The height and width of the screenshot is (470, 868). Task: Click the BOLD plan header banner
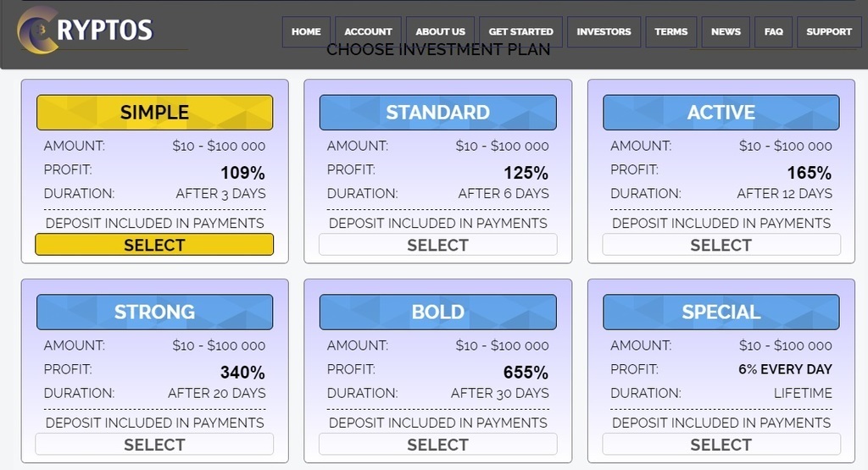click(x=437, y=312)
